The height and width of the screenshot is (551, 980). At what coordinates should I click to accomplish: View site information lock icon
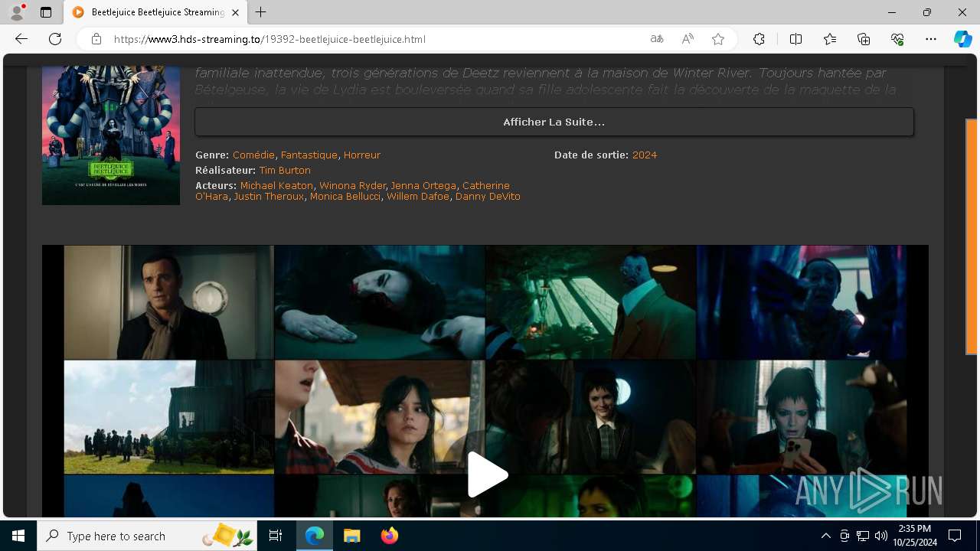(x=96, y=39)
